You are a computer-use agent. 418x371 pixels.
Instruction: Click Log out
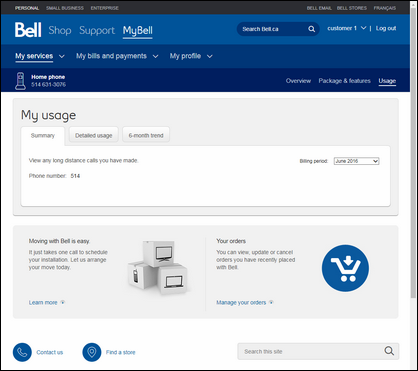pyautogui.click(x=386, y=28)
